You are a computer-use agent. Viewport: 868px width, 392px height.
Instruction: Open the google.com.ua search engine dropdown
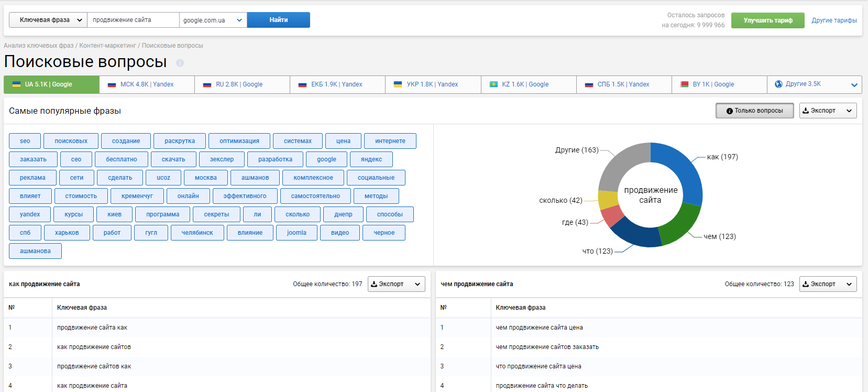(x=213, y=20)
